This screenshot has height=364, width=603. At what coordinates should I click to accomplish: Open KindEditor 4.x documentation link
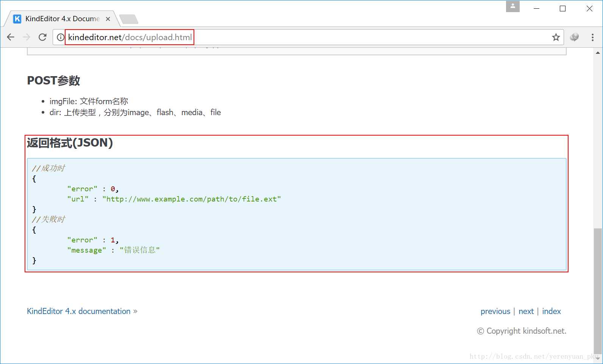(79, 311)
